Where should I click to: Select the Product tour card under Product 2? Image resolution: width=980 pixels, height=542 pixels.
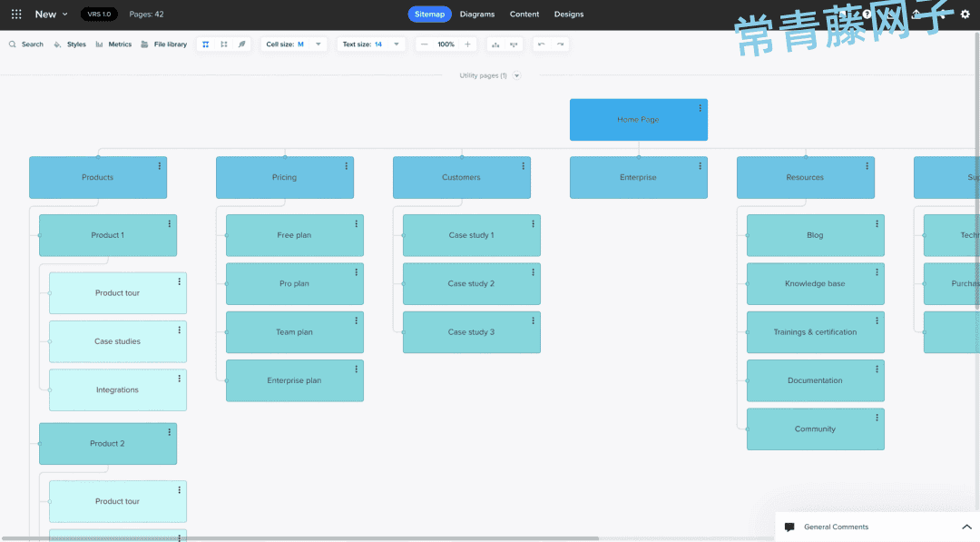(118, 501)
